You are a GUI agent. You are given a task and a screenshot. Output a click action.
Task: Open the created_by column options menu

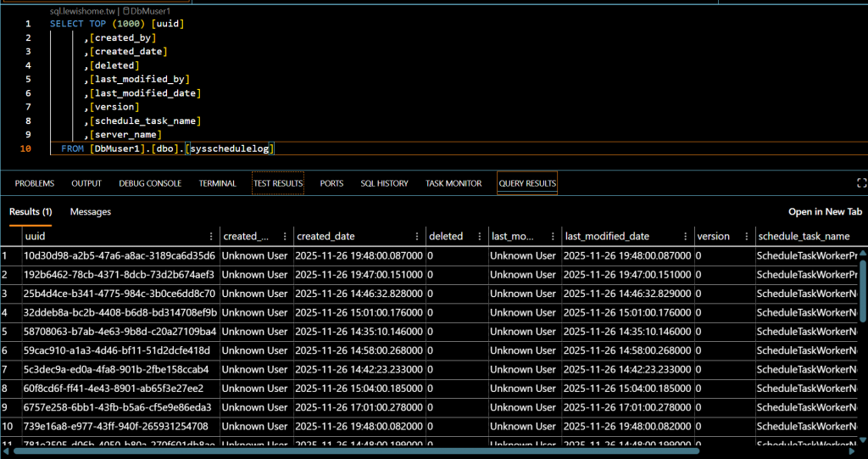(285, 236)
